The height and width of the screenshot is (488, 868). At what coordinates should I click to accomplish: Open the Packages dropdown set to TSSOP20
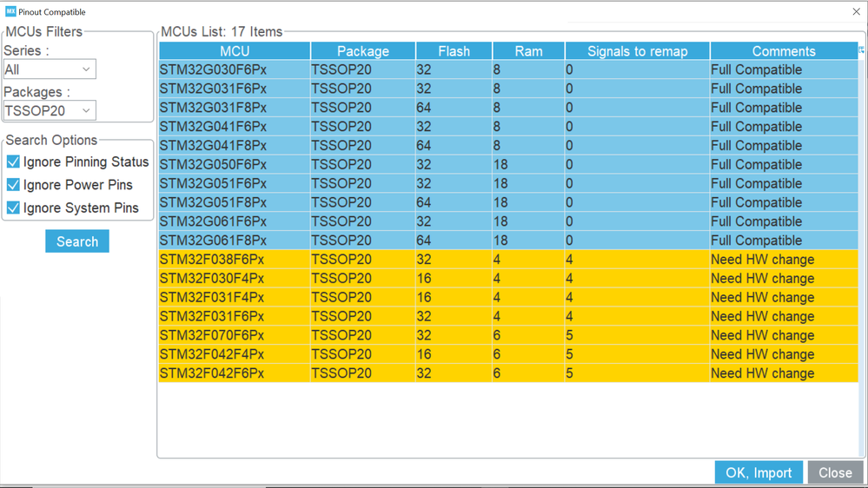[50, 110]
